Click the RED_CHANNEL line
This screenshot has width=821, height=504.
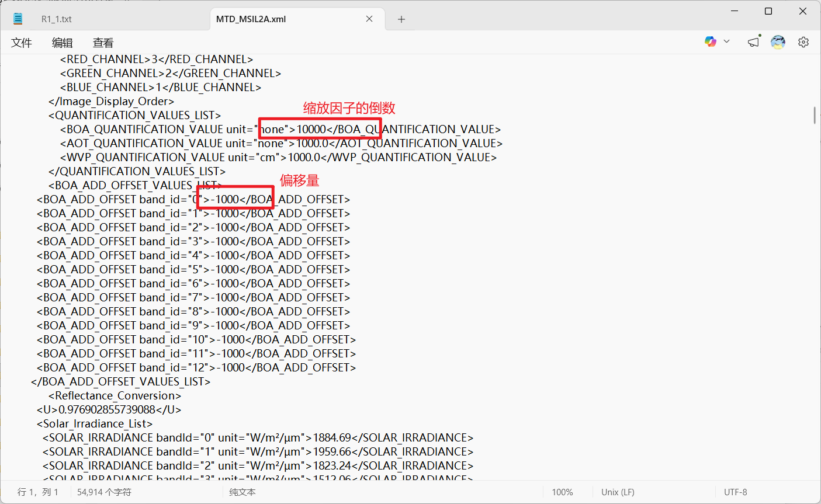[x=157, y=59]
